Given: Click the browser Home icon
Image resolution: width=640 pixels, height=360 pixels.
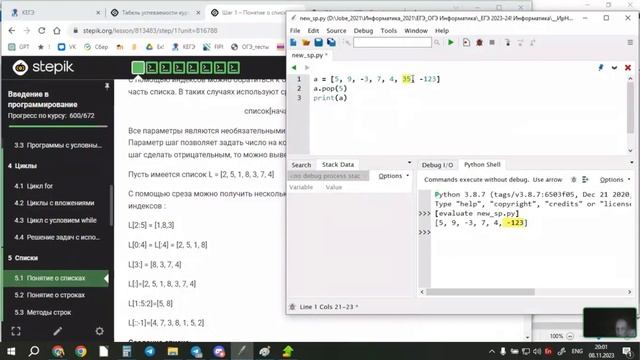Looking at the screenshot, I should (x=57, y=31).
